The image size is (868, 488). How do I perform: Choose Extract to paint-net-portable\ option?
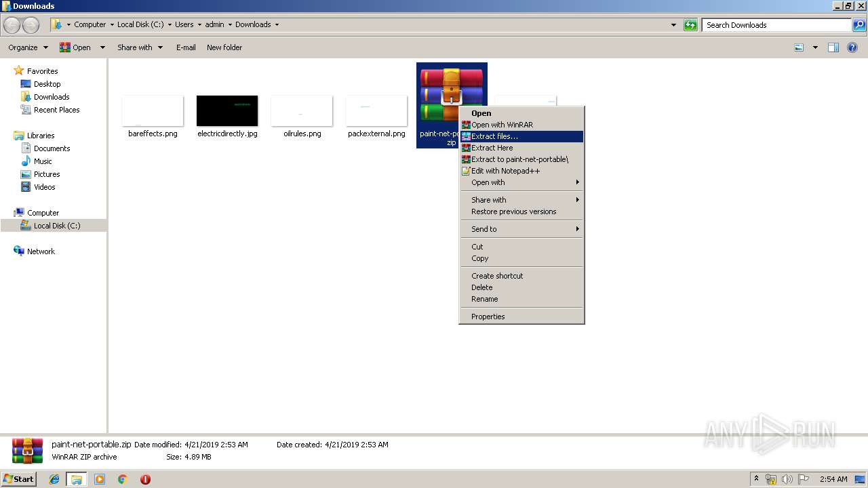521,159
